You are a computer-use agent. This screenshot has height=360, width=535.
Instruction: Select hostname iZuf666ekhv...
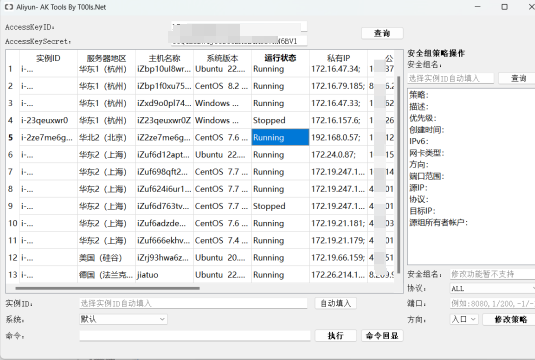point(163,240)
